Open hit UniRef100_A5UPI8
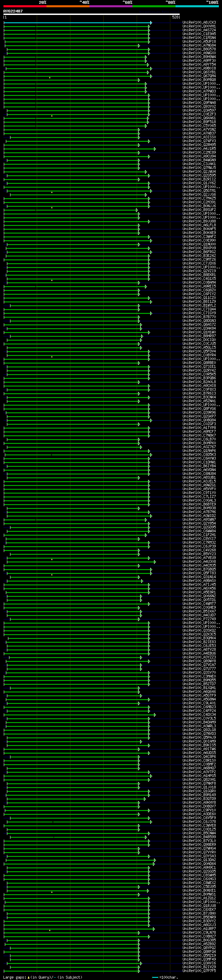 click(199, 41)
